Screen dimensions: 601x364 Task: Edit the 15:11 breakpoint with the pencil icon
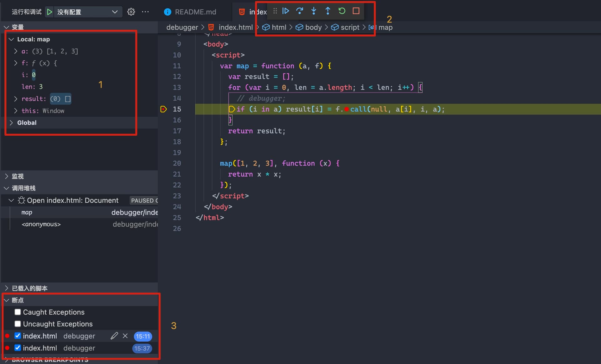pyautogui.click(x=114, y=336)
